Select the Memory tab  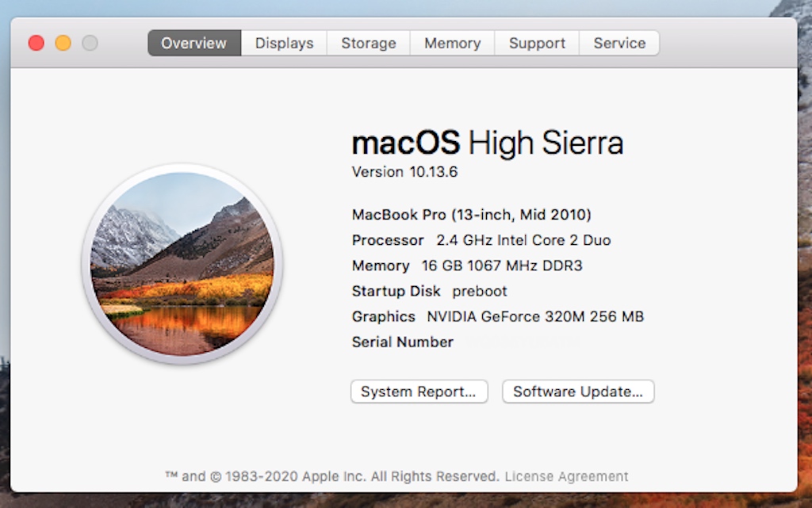tap(452, 43)
